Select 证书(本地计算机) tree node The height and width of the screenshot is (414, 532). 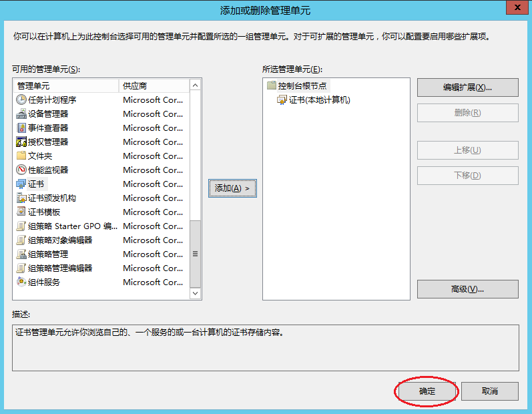coord(319,99)
